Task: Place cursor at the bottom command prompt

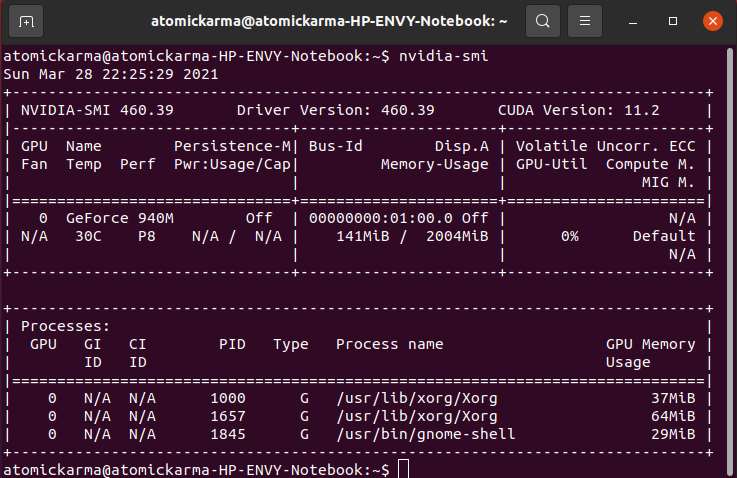Action: coord(403,469)
